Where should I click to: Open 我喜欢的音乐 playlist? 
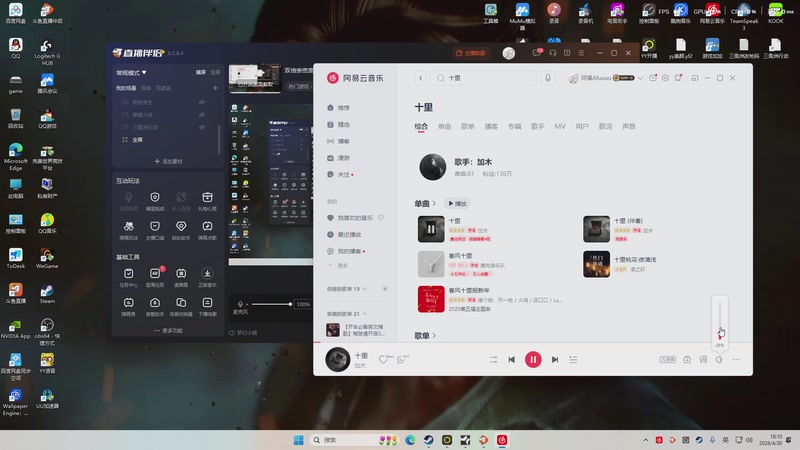(355, 218)
